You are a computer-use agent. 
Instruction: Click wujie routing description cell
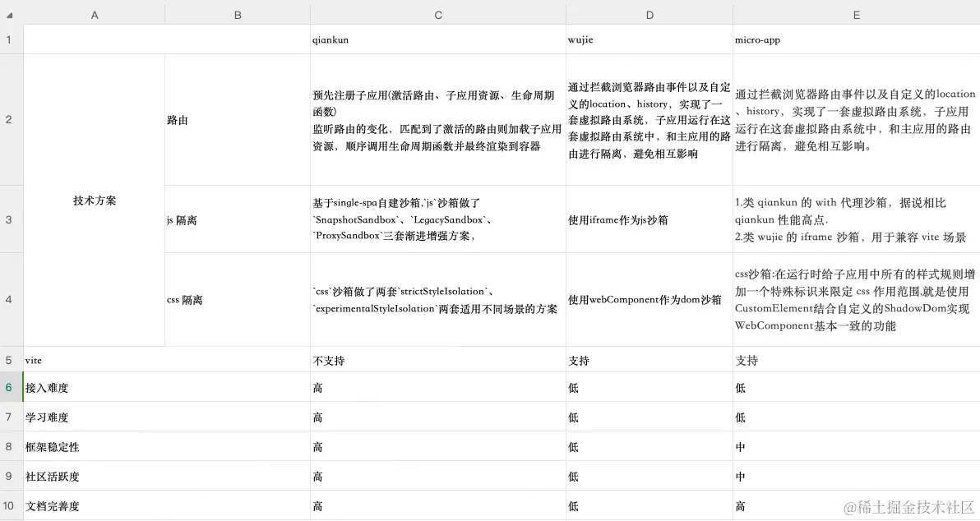(649, 119)
